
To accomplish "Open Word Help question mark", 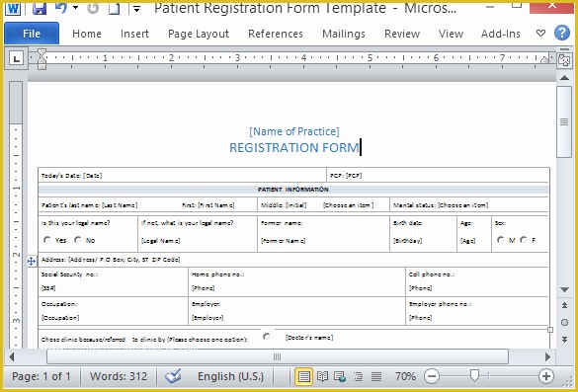I will [562, 34].
